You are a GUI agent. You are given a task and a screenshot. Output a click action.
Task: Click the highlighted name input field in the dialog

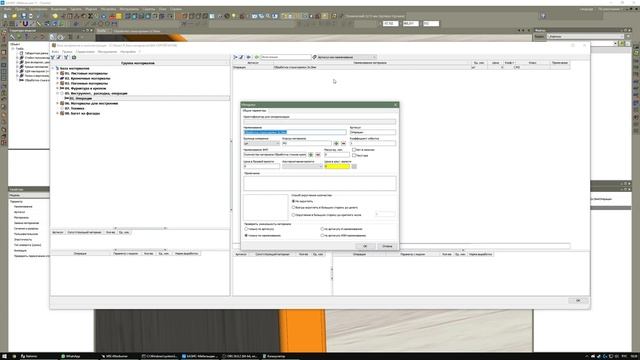pos(295,132)
